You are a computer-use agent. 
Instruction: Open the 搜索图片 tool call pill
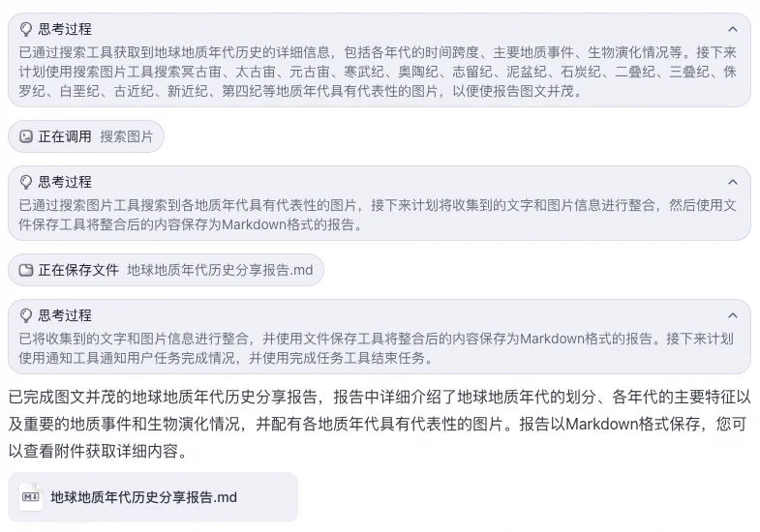click(x=86, y=136)
